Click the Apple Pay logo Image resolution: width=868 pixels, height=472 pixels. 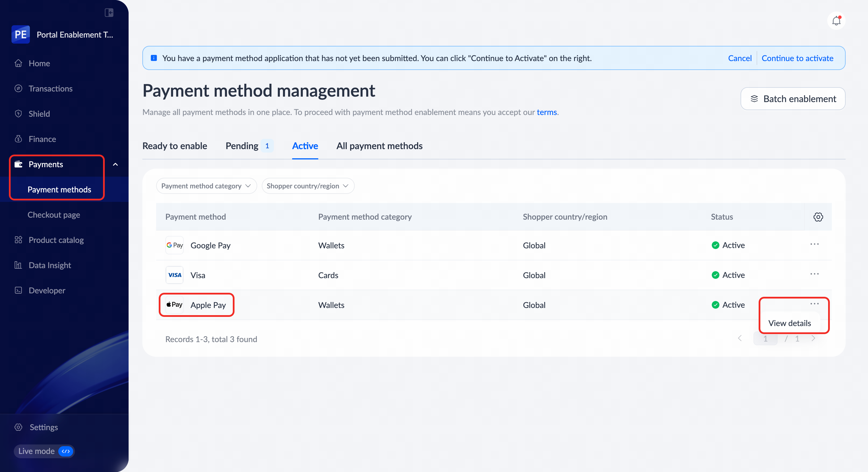coord(175,305)
